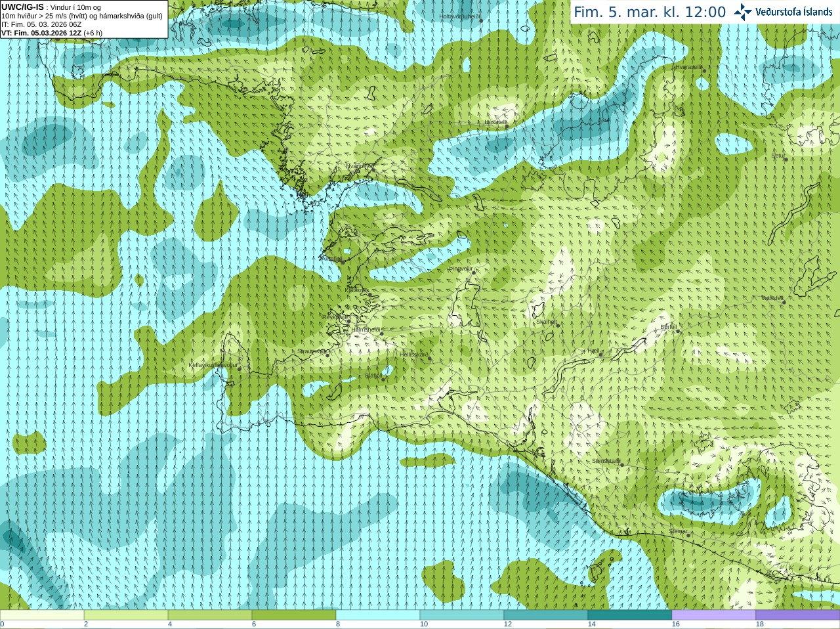The height and width of the screenshot is (629, 840).
Task: Select the Holtavörðuheiði station label
Action: (460, 16)
